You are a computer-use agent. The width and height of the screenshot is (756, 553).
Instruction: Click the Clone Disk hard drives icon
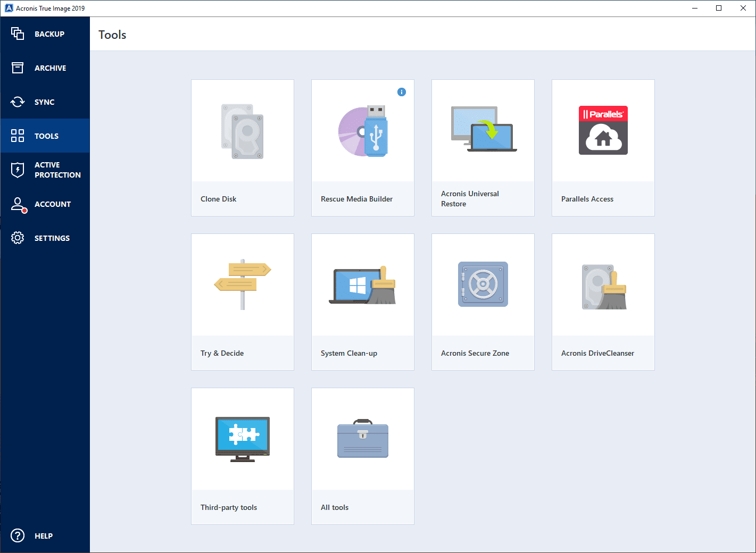[x=243, y=131]
